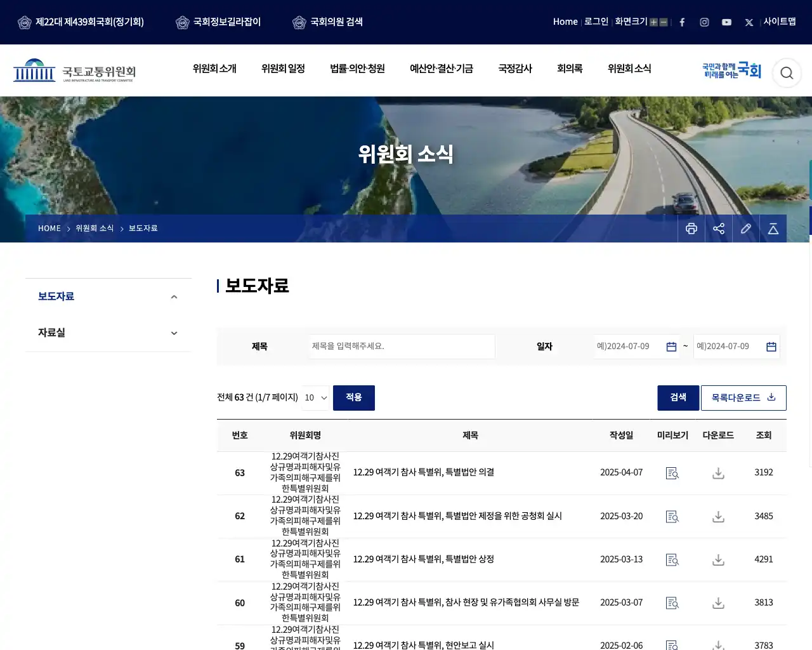Open end date calendar picker
This screenshot has height=650, width=812.
click(x=771, y=347)
